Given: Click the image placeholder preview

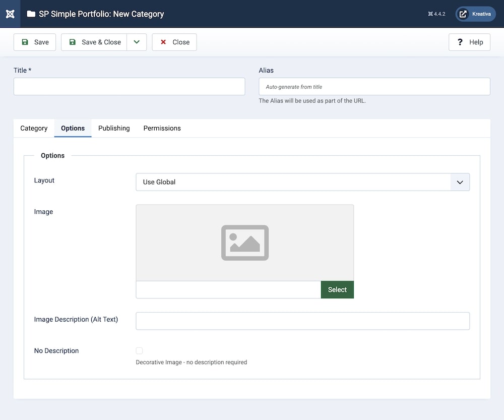Looking at the screenshot, I should click(244, 243).
